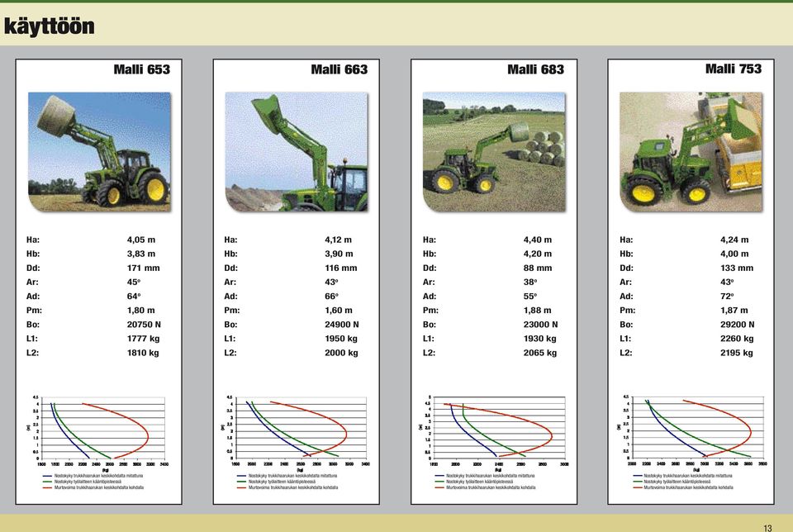Click value '72°' in Malli 753
The width and height of the screenshot is (793, 532).
(x=727, y=297)
